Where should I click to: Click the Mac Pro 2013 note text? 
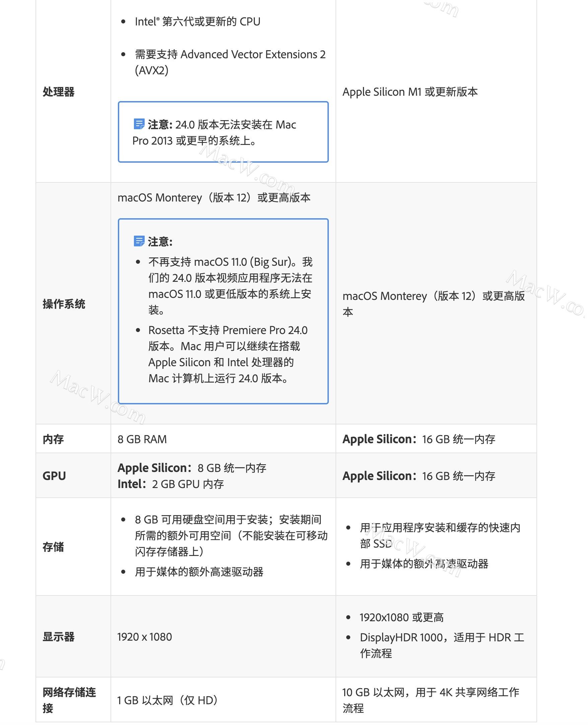tap(214, 133)
